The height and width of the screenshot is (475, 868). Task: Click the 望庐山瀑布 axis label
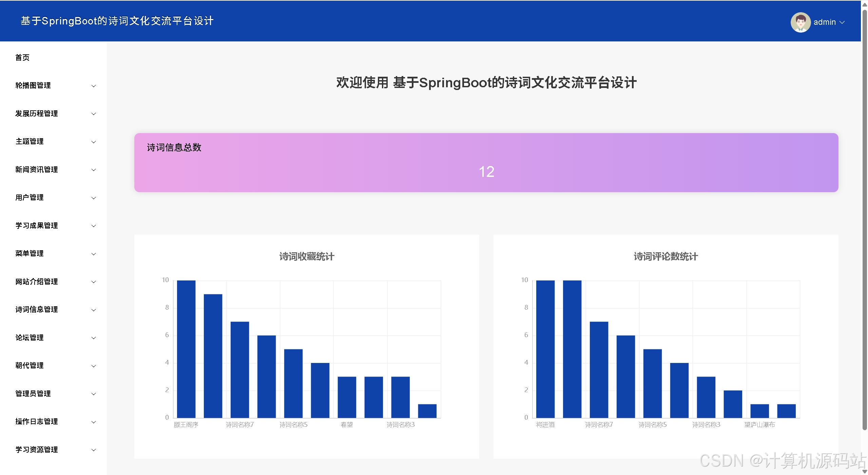point(759,425)
